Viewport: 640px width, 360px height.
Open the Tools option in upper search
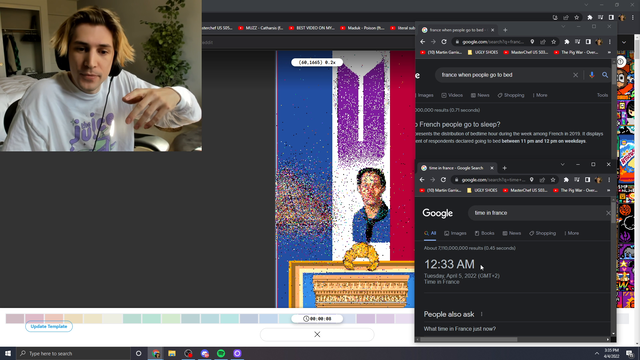602,95
